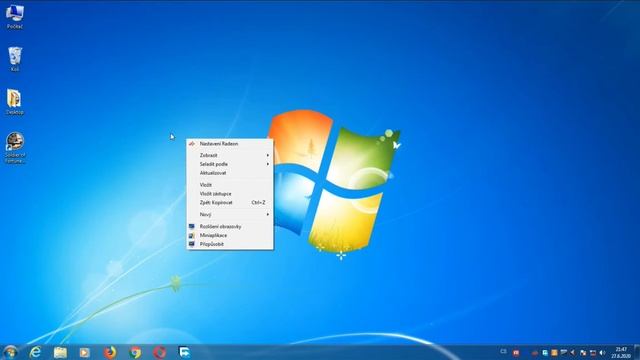Viewport: 640px width, 360px height.
Task: Click the Radeon icon beside Nastavení Radeon
Action: coord(192,144)
